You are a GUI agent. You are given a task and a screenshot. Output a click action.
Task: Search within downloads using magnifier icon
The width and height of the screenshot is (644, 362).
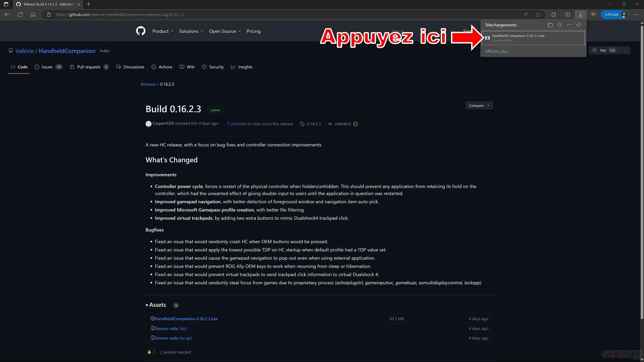click(x=559, y=25)
